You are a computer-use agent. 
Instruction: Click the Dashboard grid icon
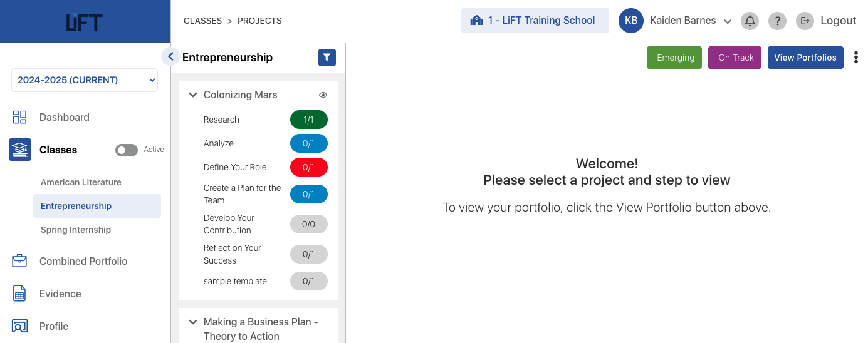tap(19, 117)
